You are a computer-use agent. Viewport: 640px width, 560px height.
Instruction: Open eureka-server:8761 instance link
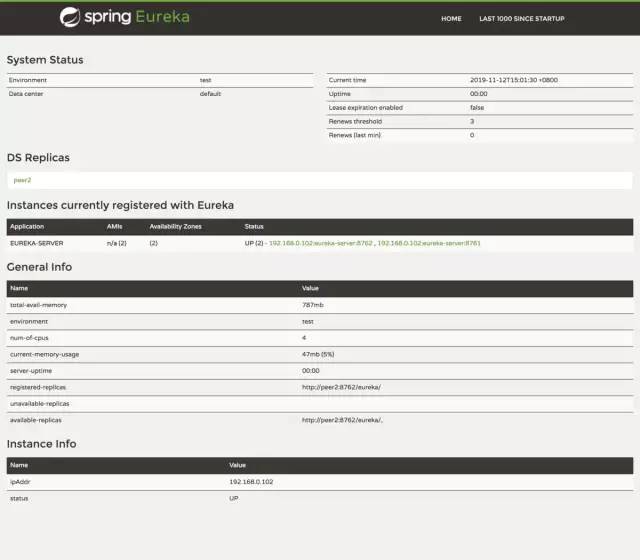click(x=429, y=243)
